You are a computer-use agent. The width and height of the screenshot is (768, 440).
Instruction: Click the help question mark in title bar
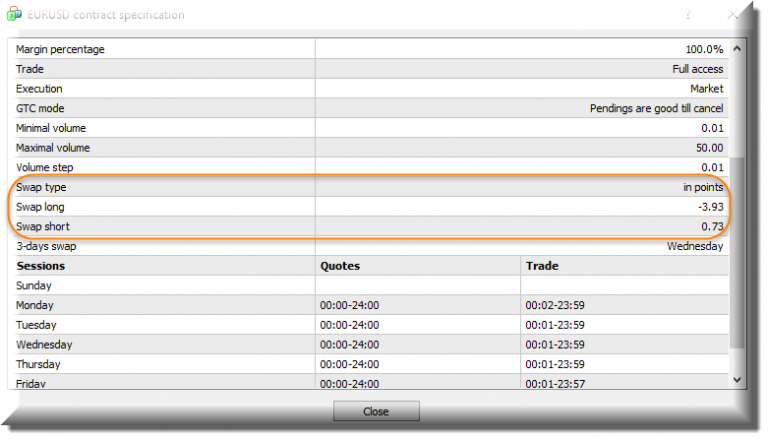click(x=688, y=15)
